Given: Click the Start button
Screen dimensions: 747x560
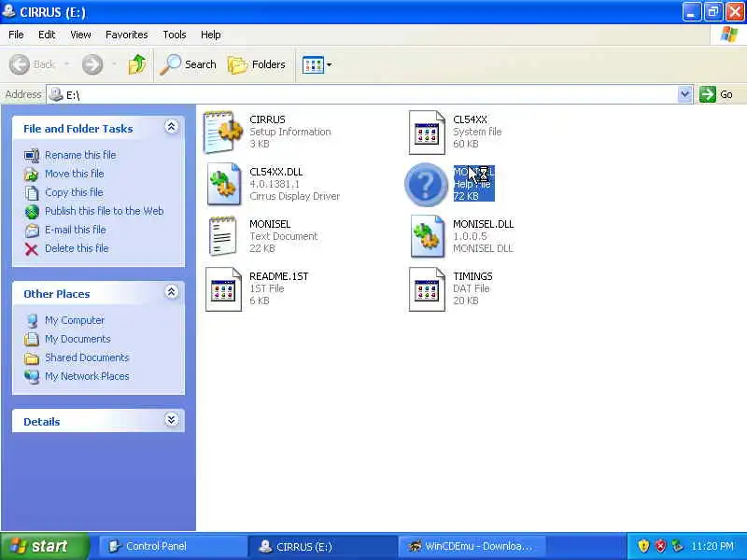Looking at the screenshot, I should pos(45,546).
